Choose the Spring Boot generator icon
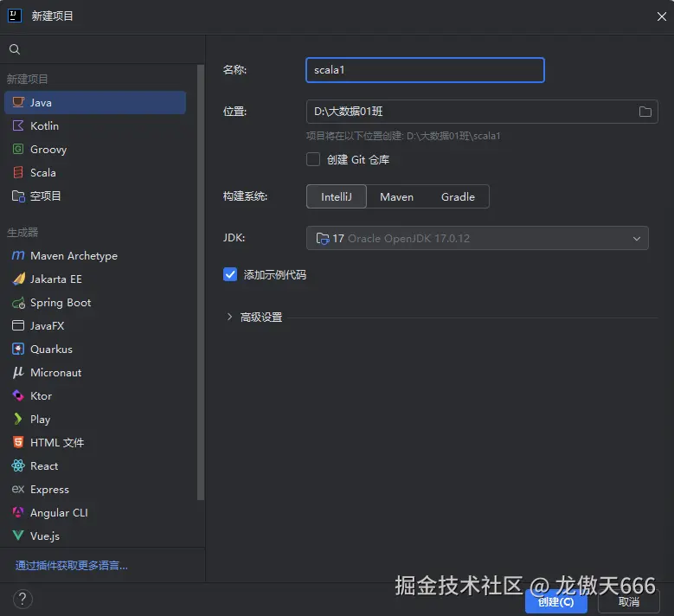Image resolution: width=674 pixels, height=616 pixels. [x=18, y=303]
